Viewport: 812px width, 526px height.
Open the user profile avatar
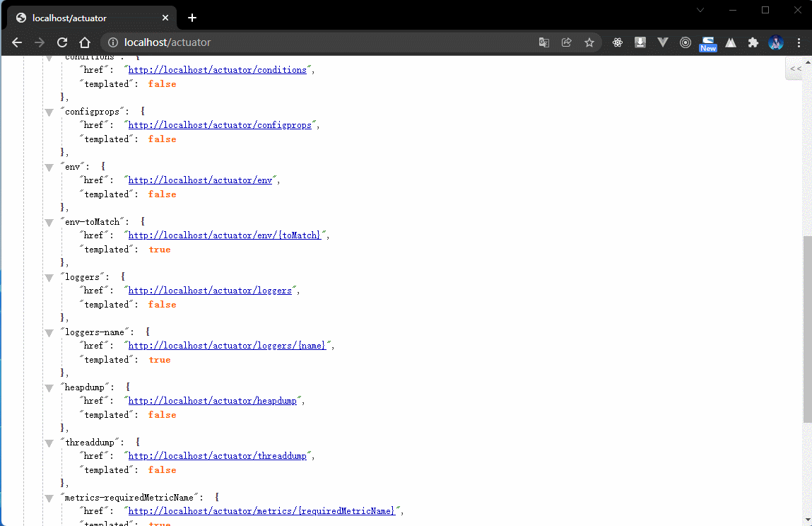tap(776, 42)
